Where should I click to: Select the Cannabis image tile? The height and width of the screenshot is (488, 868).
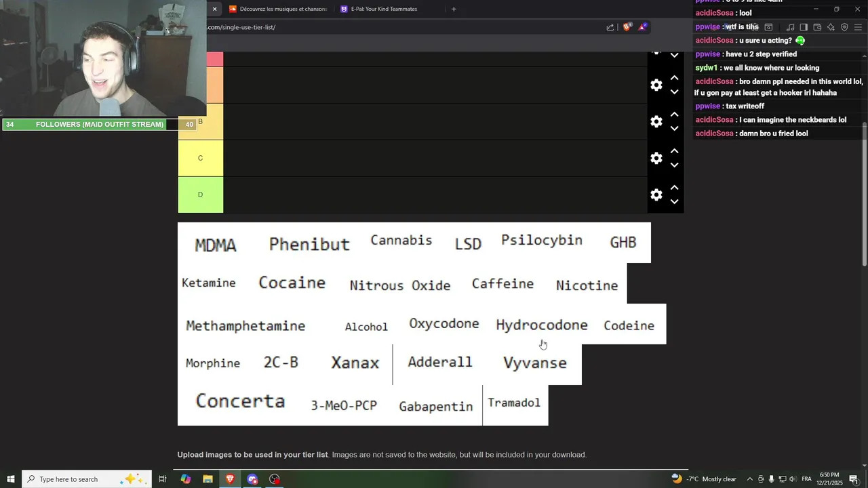[x=401, y=241]
